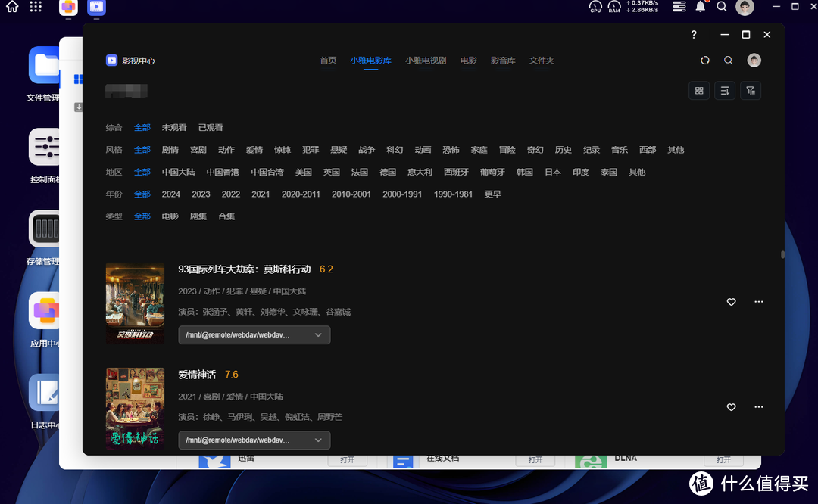Image resolution: width=818 pixels, height=504 pixels.
Task: Open more options for 爱情神话
Action: 758,407
